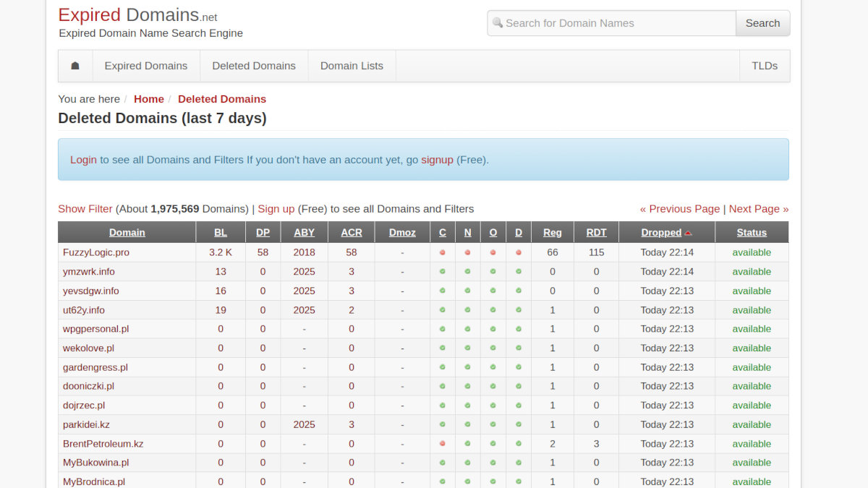Open the Expired Domains tab
Screen dimensions: 868x488
click(x=146, y=66)
